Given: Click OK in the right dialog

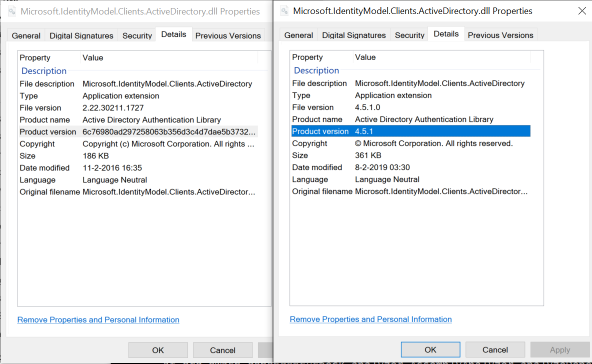Looking at the screenshot, I should [x=430, y=349].
